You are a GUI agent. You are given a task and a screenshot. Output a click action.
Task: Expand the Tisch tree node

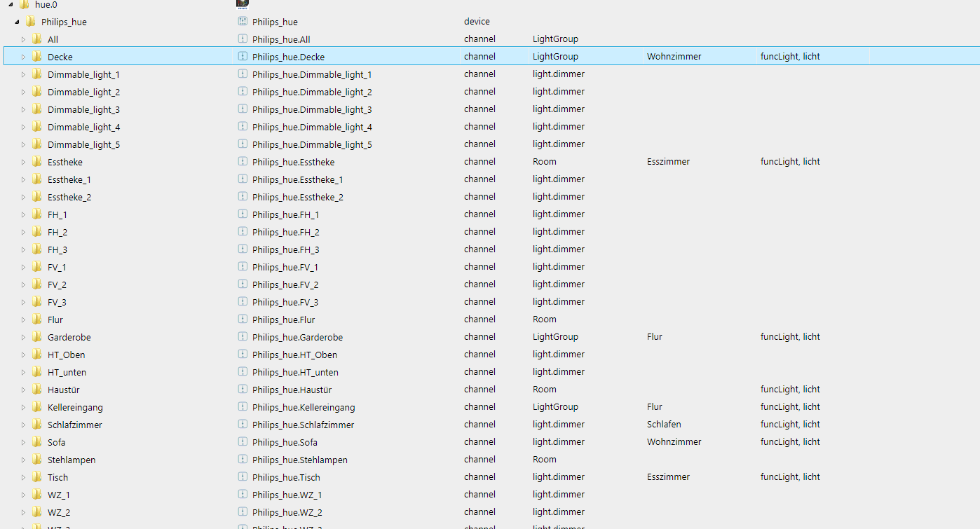tap(23, 477)
